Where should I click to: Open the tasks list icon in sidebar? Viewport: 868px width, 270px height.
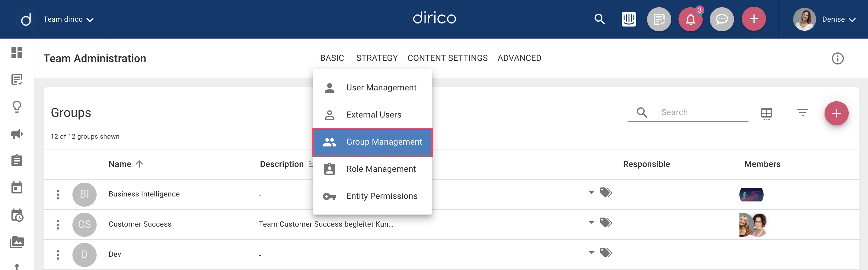pos(17,80)
